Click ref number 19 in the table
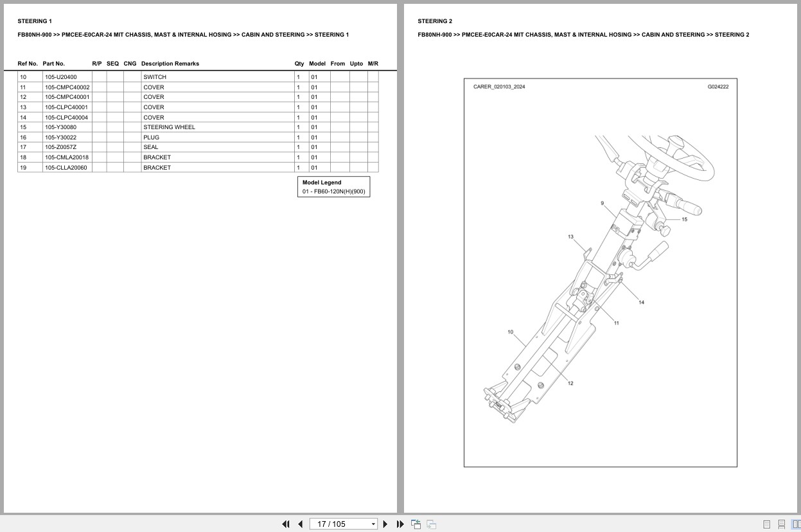The width and height of the screenshot is (801, 532). click(23, 168)
